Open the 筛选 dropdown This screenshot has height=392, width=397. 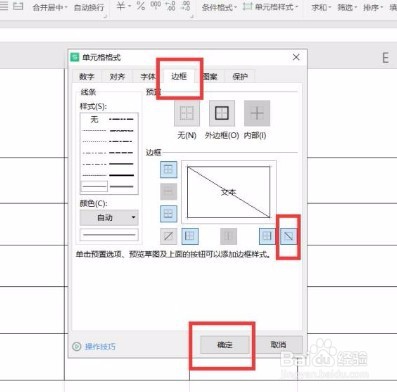point(347,7)
